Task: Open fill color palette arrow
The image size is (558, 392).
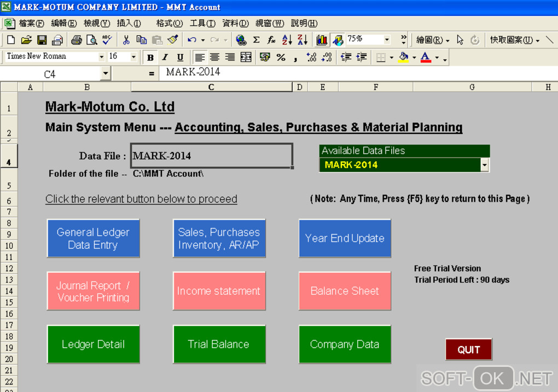Action: point(414,57)
